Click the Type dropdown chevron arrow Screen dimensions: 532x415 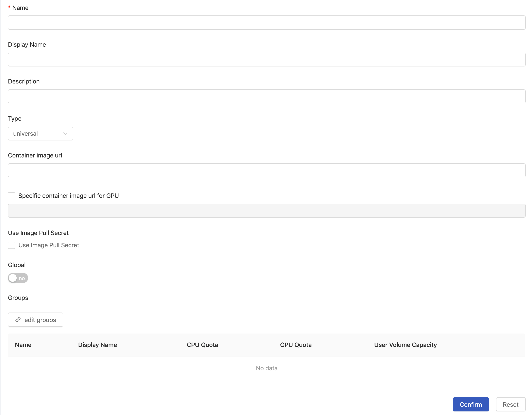click(65, 134)
